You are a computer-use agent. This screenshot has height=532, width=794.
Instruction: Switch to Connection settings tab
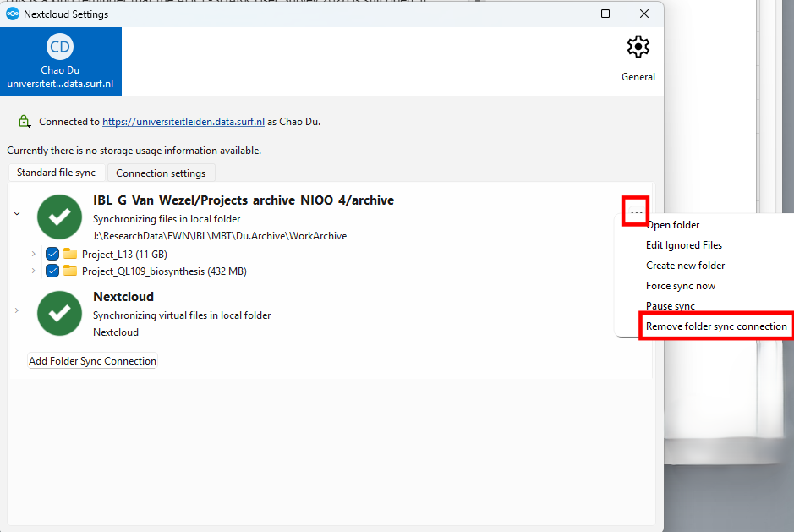(161, 173)
